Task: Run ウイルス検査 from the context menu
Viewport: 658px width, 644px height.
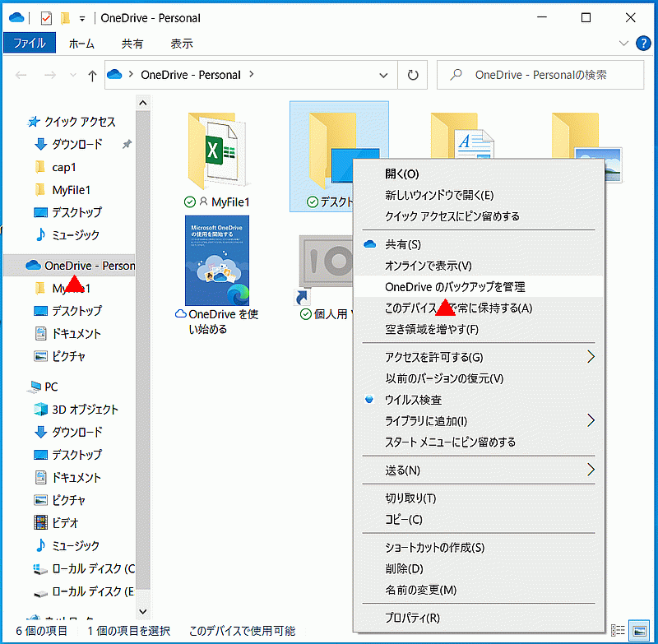Action: [479, 400]
